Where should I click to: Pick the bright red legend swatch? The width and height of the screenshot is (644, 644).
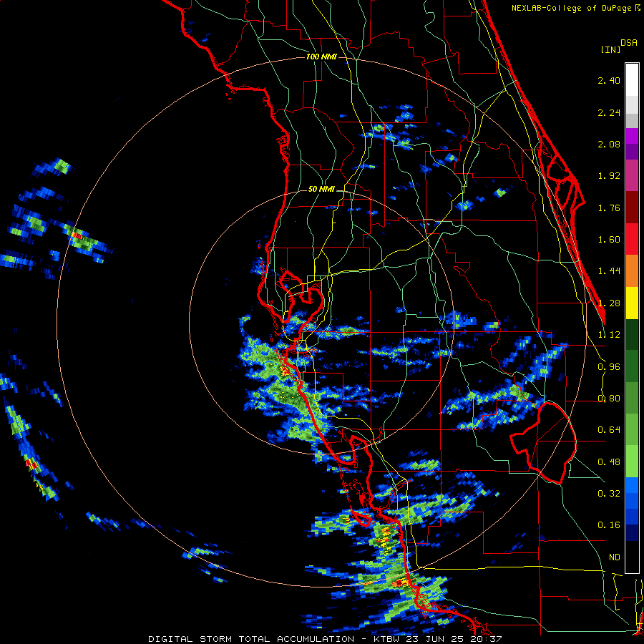pos(632,240)
